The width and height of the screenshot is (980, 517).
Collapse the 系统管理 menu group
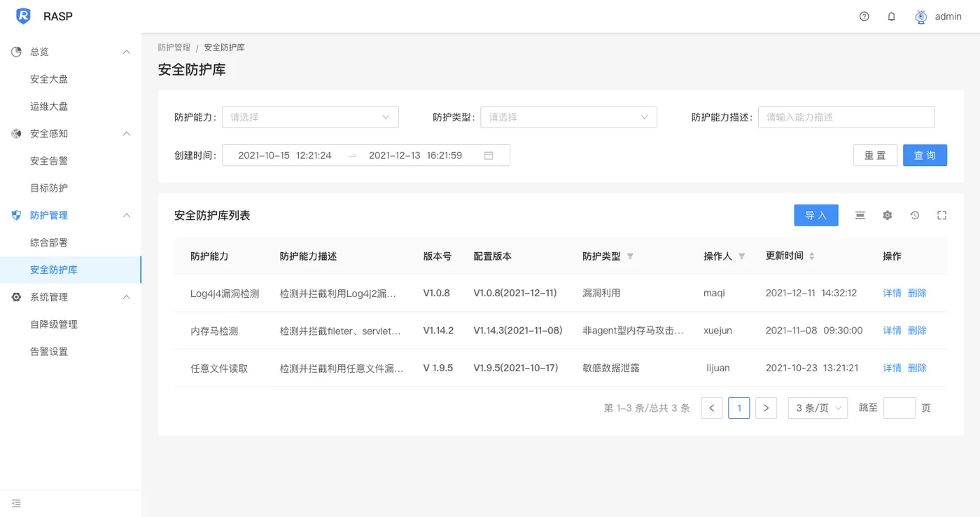(x=127, y=297)
